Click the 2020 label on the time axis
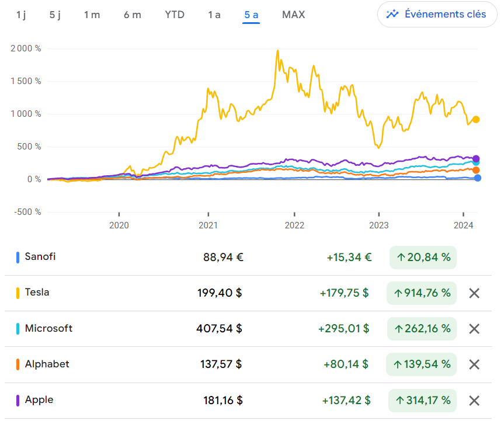 pos(119,225)
